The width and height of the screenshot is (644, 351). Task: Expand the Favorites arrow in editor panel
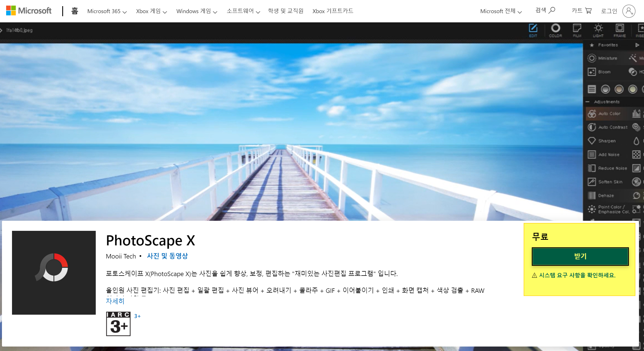click(637, 45)
